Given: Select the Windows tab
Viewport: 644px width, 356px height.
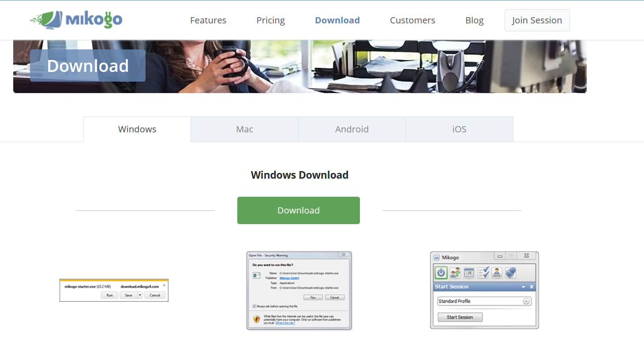Looking at the screenshot, I should click(137, 129).
